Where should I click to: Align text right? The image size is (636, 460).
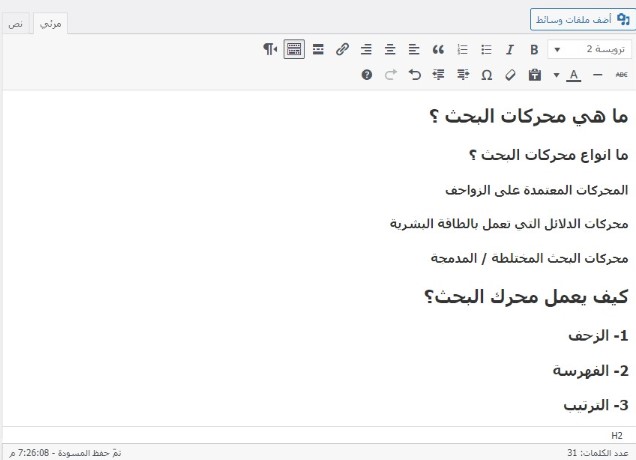[x=366, y=49]
